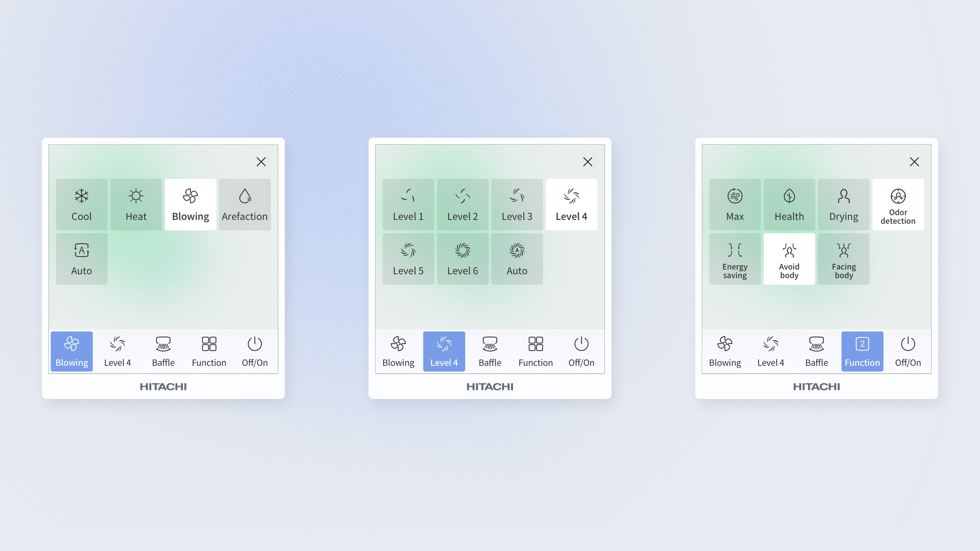Screen dimensions: 980x551
Task: Open the Baffle settings in center panel
Action: click(489, 350)
